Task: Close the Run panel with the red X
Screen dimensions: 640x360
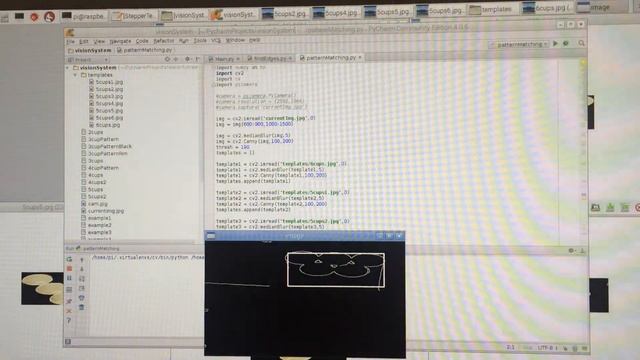Action: pyautogui.click(x=69, y=311)
